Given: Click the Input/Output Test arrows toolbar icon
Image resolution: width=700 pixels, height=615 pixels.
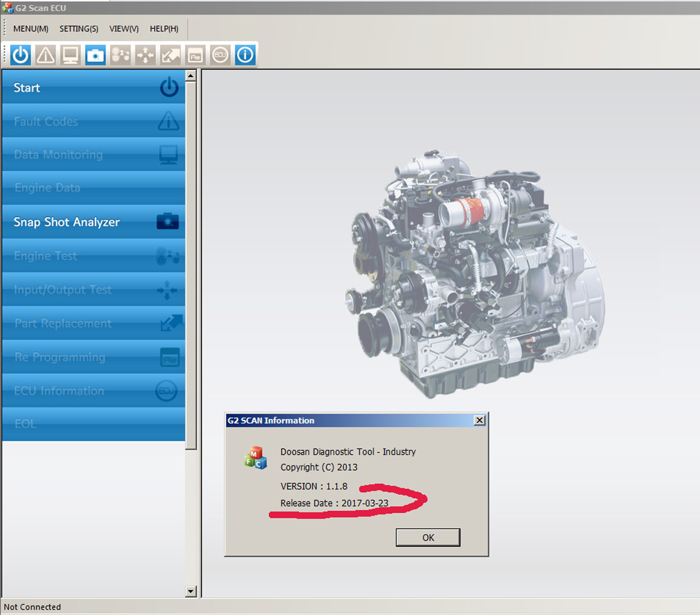Looking at the screenshot, I should 145,55.
